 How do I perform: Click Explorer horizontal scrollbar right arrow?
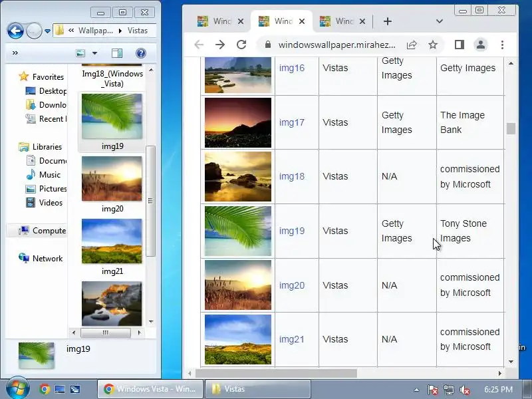pos(139,332)
